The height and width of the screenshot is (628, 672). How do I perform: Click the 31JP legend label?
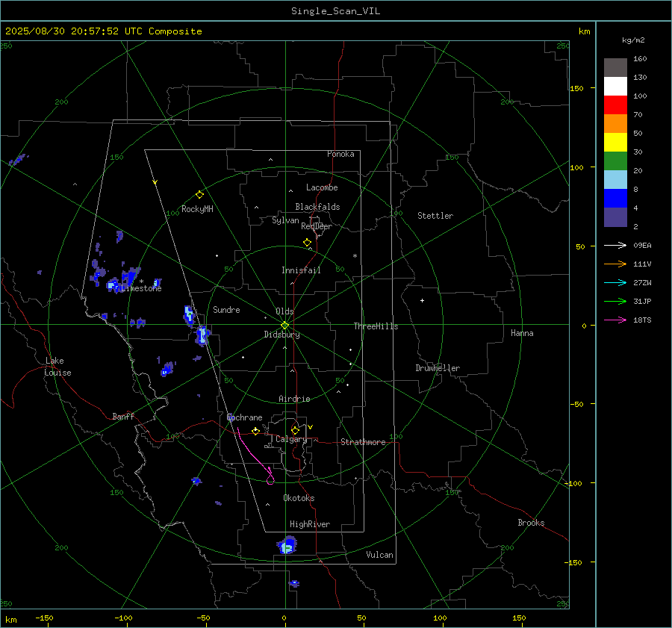tap(642, 302)
